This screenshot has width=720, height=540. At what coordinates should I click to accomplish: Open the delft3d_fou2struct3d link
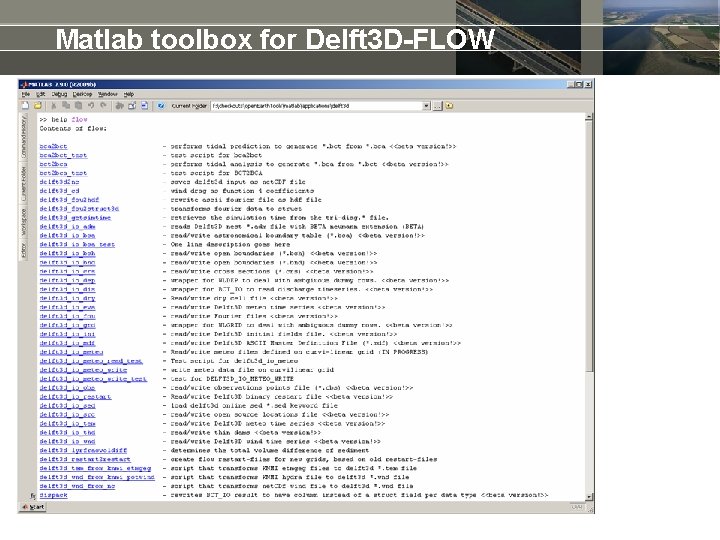(79, 208)
